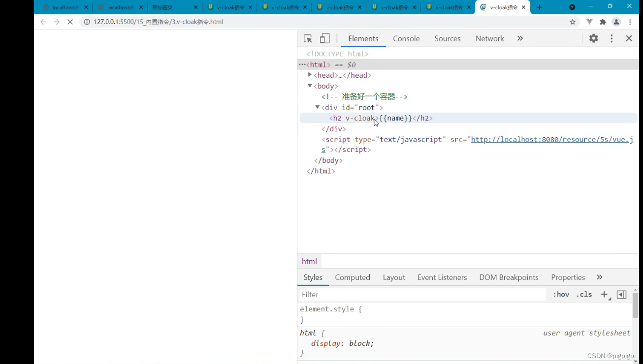Minimize the Chrome window

(591, 6)
